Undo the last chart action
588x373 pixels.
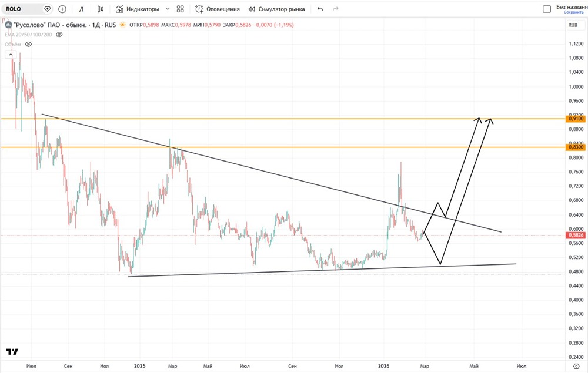click(320, 9)
